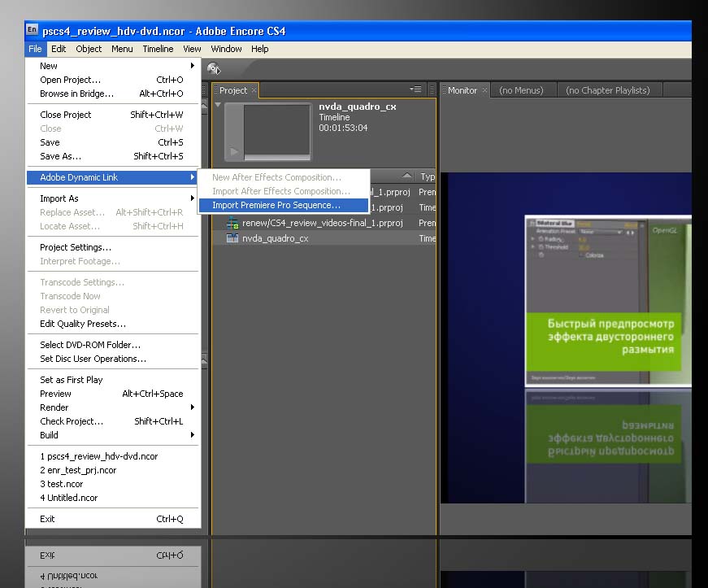Close the Project panel tab
The image size is (708, 588).
tap(254, 90)
